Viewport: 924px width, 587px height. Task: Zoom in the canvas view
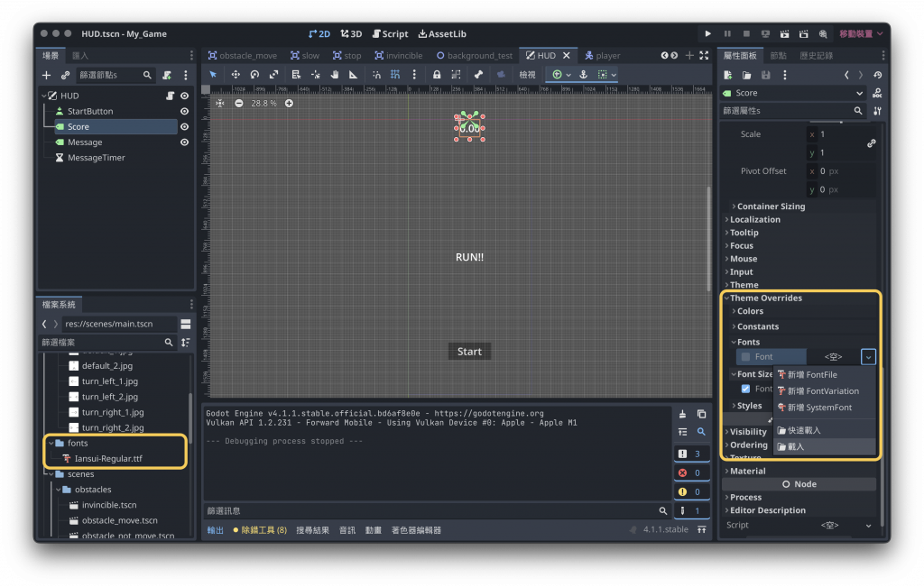(289, 103)
